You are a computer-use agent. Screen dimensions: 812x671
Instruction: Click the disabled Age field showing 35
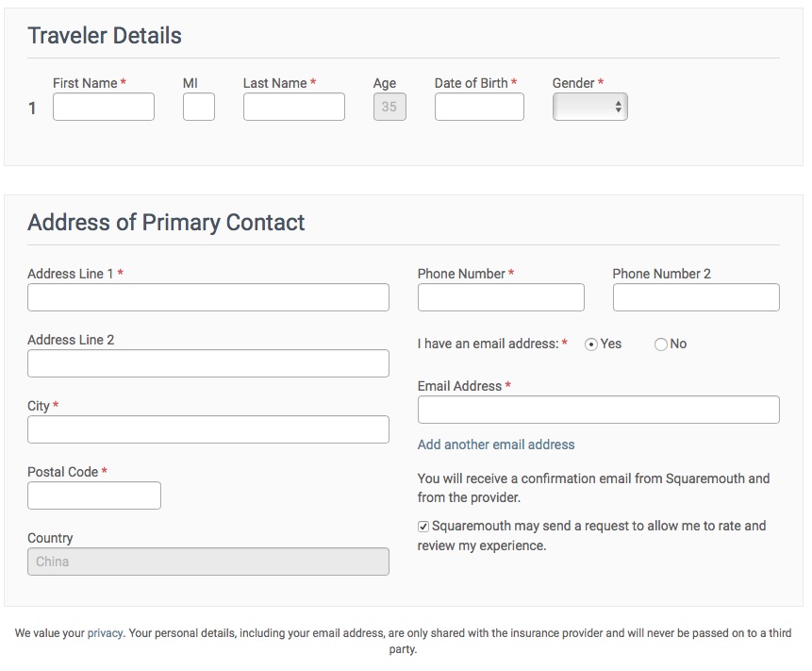[389, 107]
